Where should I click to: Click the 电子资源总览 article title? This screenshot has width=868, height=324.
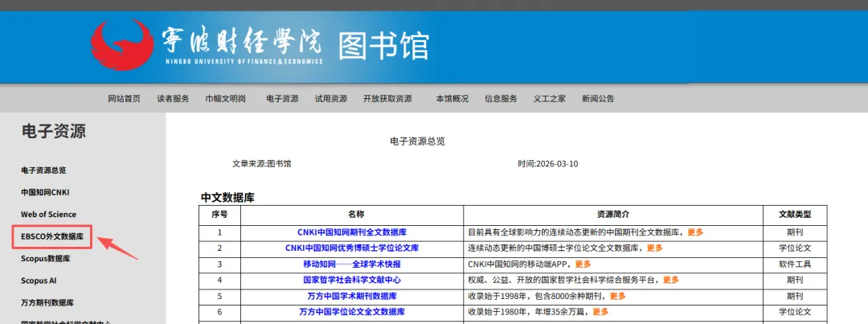[417, 141]
